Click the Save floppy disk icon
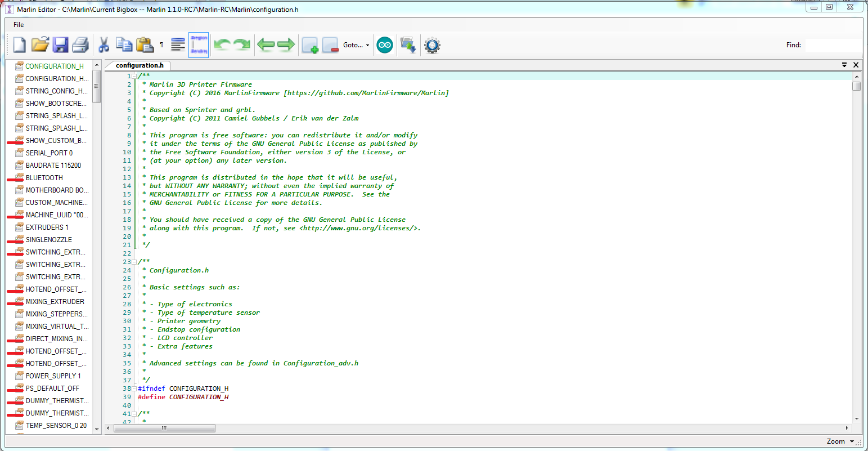This screenshot has height=451, width=868. click(x=60, y=45)
